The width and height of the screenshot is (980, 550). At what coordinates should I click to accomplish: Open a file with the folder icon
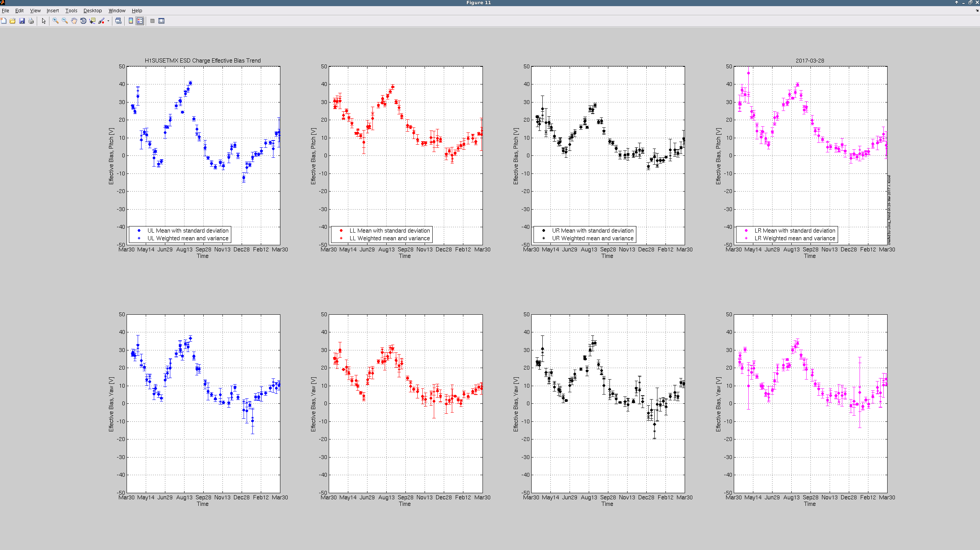(x=13, y=21)
